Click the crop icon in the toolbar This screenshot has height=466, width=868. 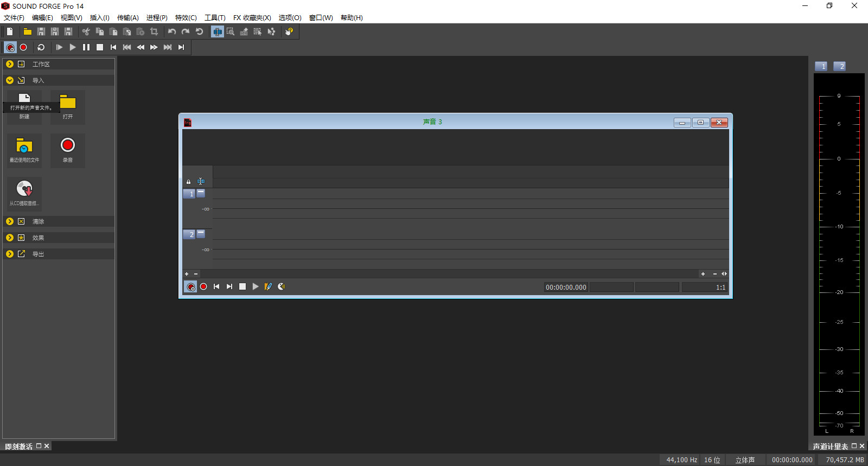click(x=154, y=31)
